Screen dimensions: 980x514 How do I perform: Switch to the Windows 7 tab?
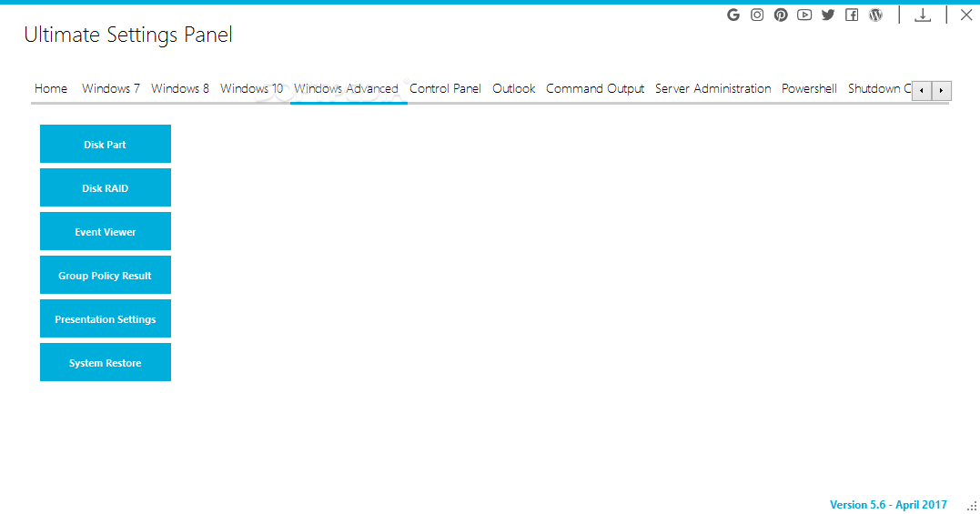coord(111,88)
